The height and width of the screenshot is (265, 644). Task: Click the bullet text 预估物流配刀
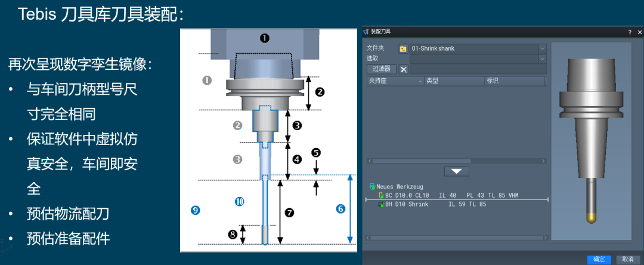point(68,214)
